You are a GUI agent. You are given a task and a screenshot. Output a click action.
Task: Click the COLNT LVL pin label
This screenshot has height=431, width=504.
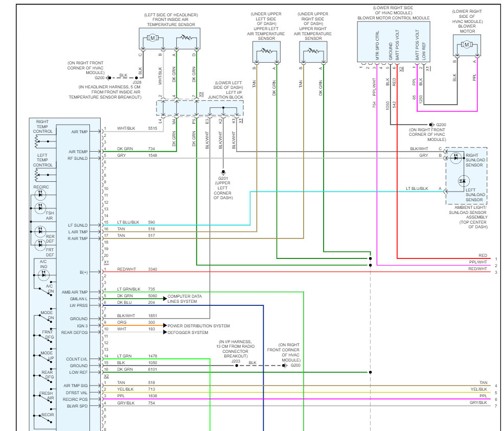pos(77,359)
